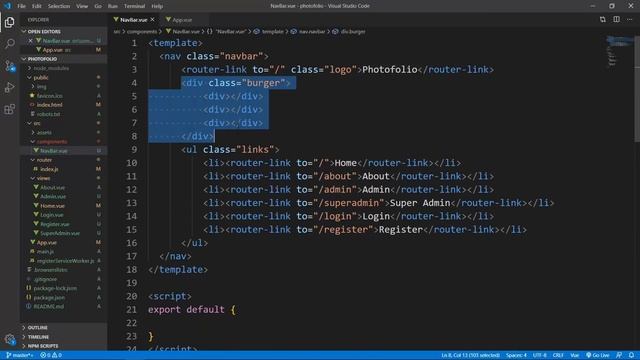The height and width of the screenshot is (360, 640).
Task: Open SuperAdmin.vue in views folder
Action: coord(60,233)
